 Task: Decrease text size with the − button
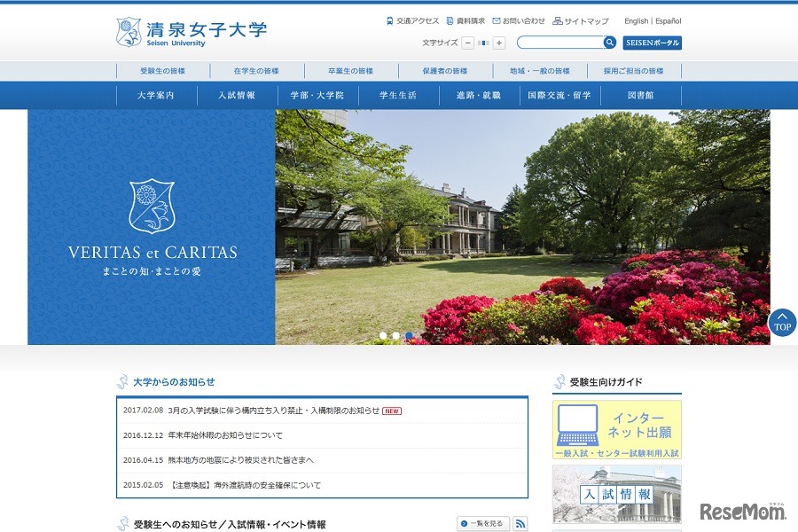[x=467, y=42]
